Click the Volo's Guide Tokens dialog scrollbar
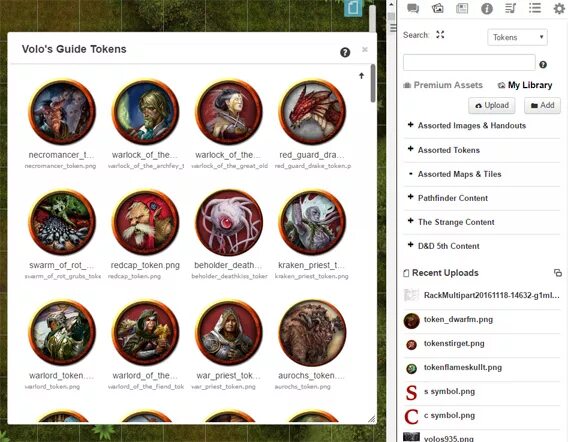Screen dimensions: 568x442 click(373, 83)
